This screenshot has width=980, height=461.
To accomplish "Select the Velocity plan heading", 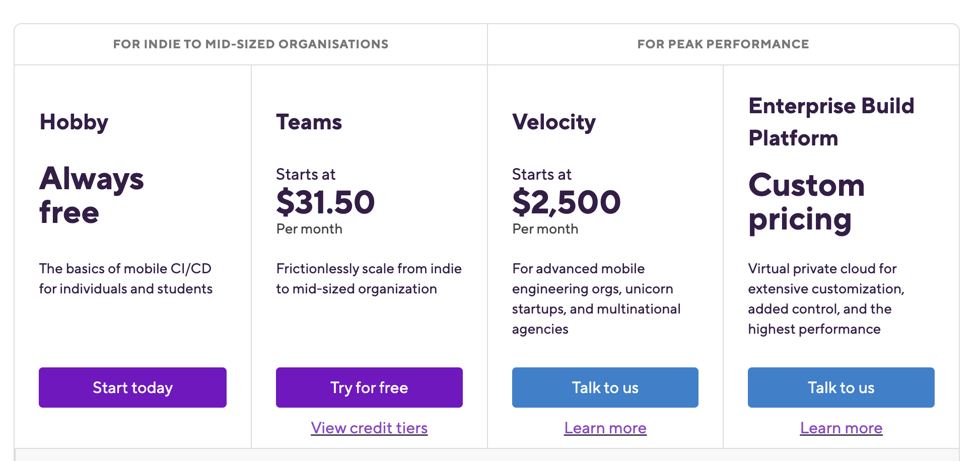I will [x=554, y=122].
